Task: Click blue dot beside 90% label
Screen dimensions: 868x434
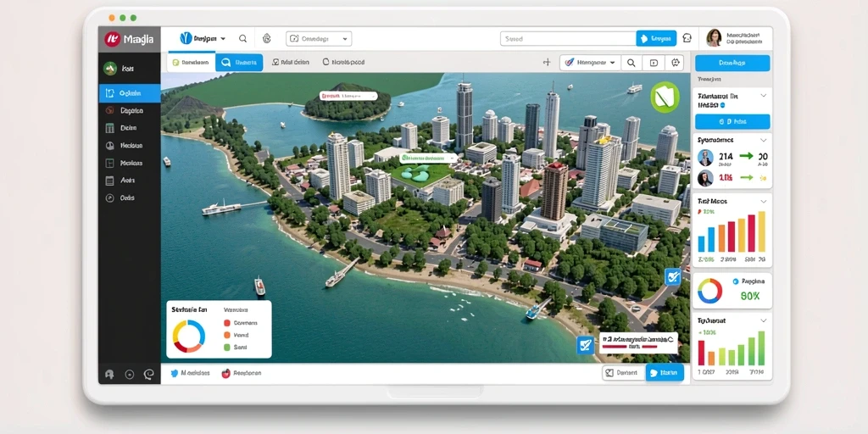Action: (736, 281)
